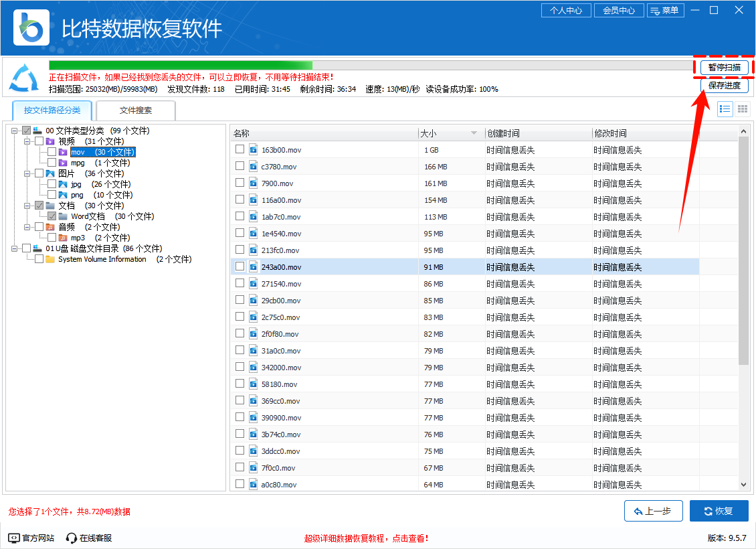Check the box for 116a00.mov
Viewport: 756px width, 549px height.
point(240,200)
